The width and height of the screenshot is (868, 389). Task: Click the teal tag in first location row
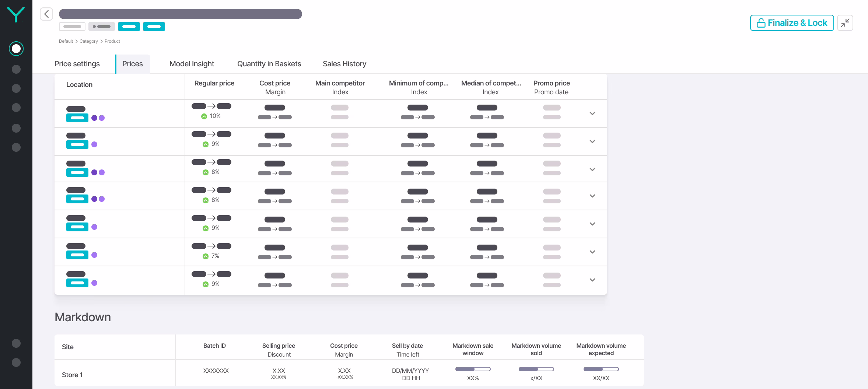click(x=77, y=118)
